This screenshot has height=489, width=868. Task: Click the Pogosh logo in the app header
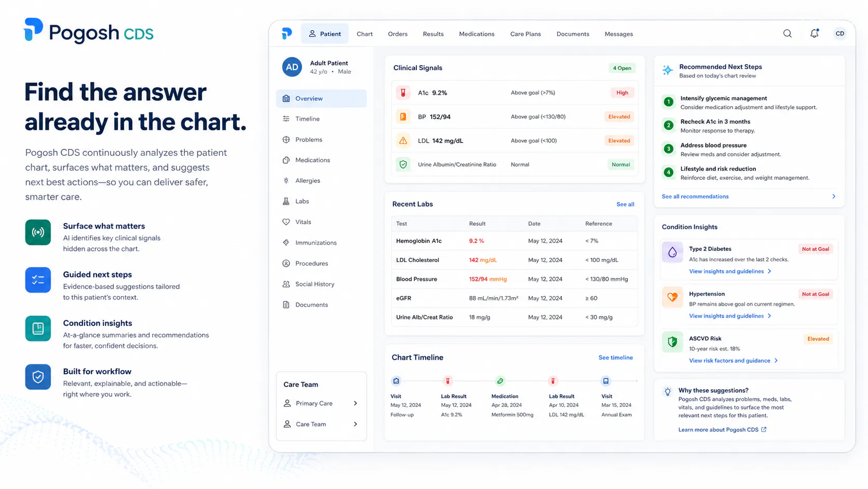[x=287, y=33]
